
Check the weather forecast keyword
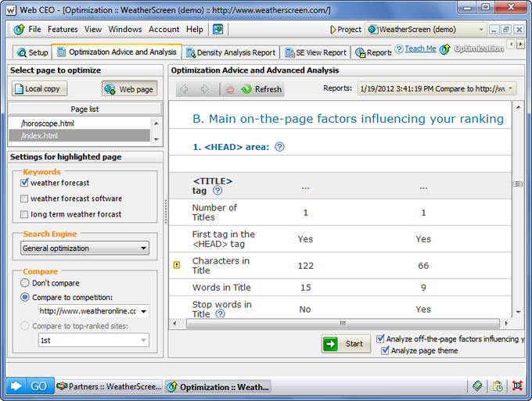pyautogui.click(x=24, y=183)
